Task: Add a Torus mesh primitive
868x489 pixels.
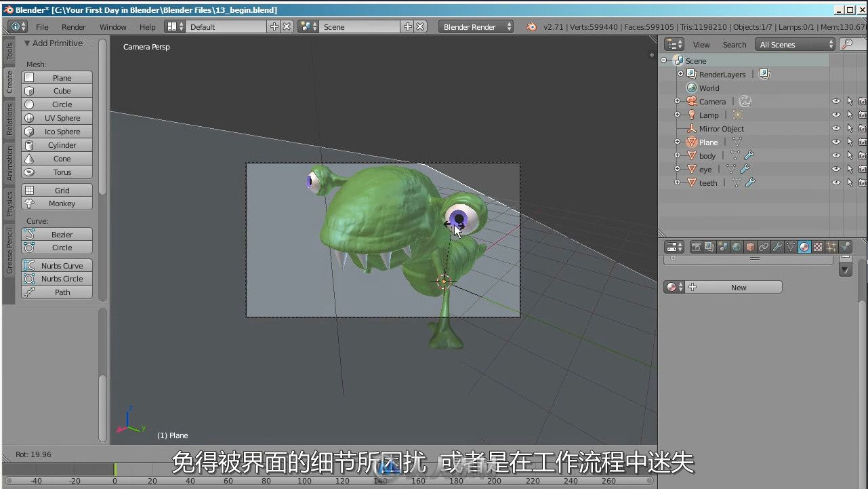Action: point(57,172)
